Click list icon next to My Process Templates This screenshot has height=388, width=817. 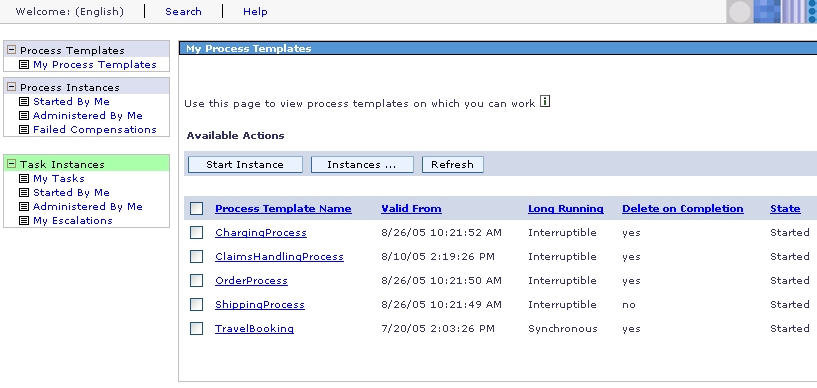pyautogui.click(x=24, y=65)
